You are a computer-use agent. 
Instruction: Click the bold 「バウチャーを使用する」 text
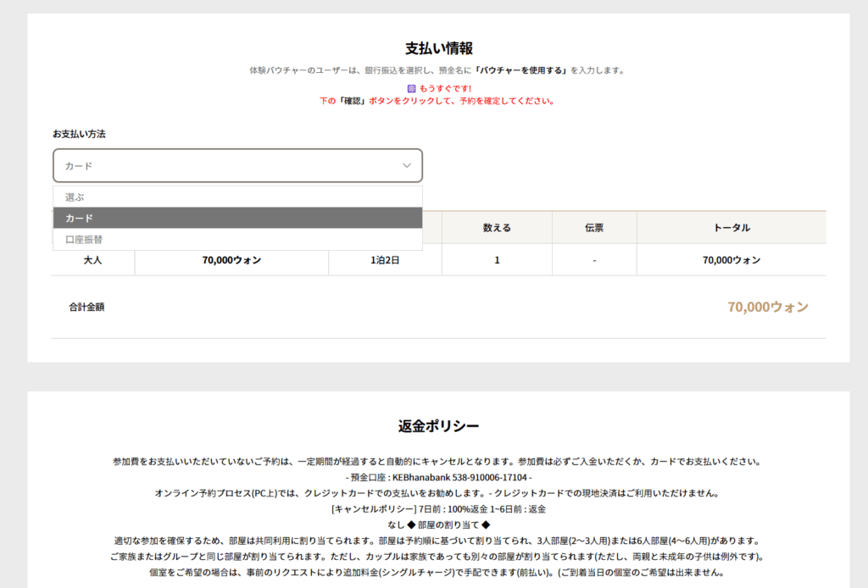pyautogui.click(x=521, y=70)
